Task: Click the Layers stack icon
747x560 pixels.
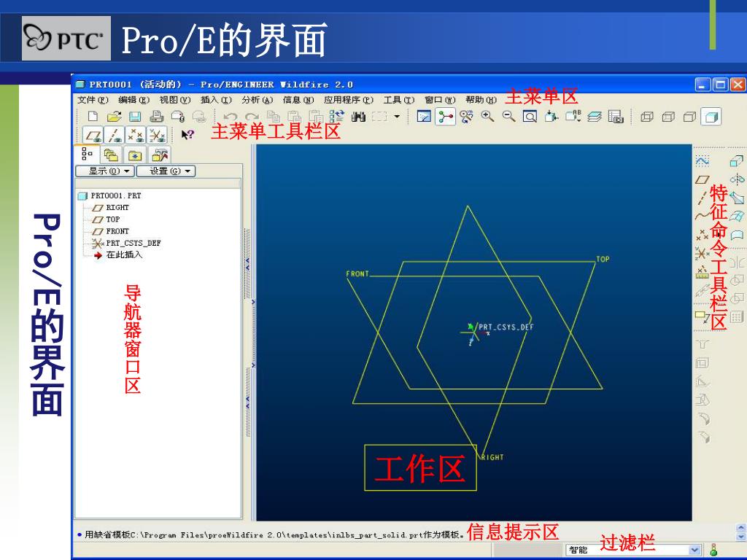Action: (594, 116)
